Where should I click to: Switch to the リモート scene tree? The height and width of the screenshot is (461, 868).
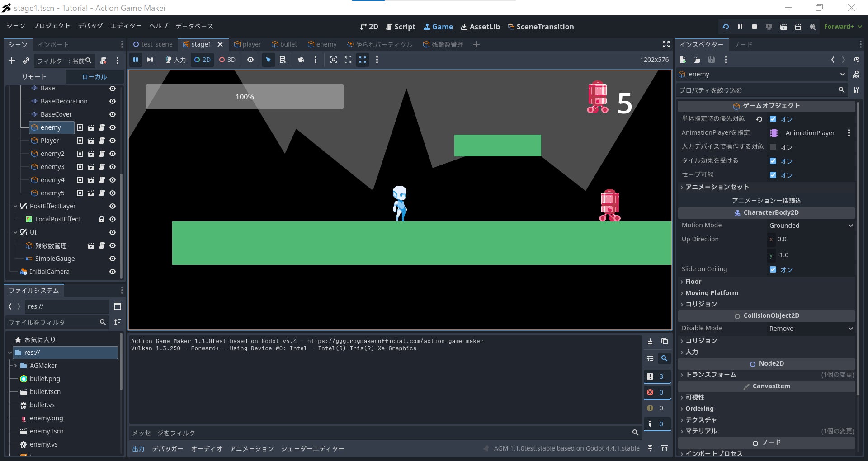[34, 77]
